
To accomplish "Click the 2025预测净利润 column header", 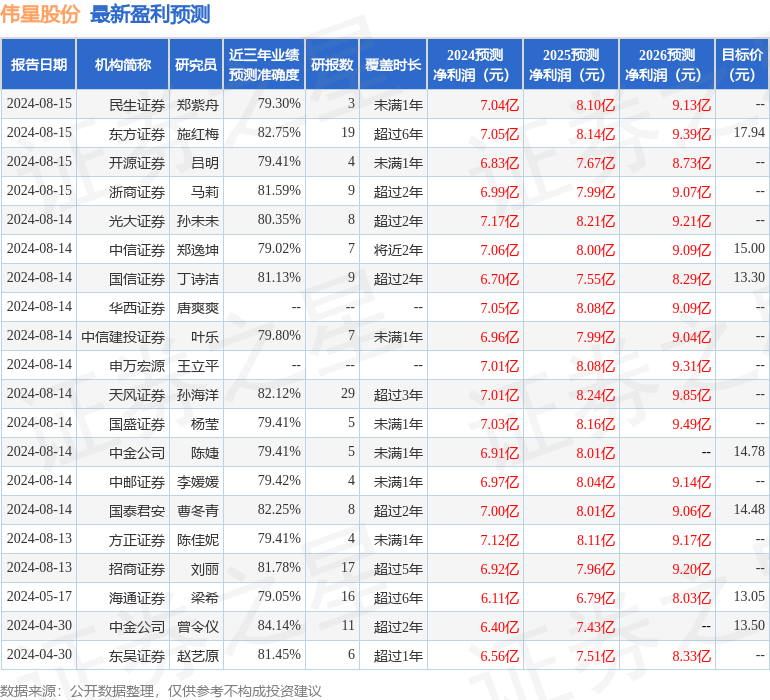I will (571, 64).
